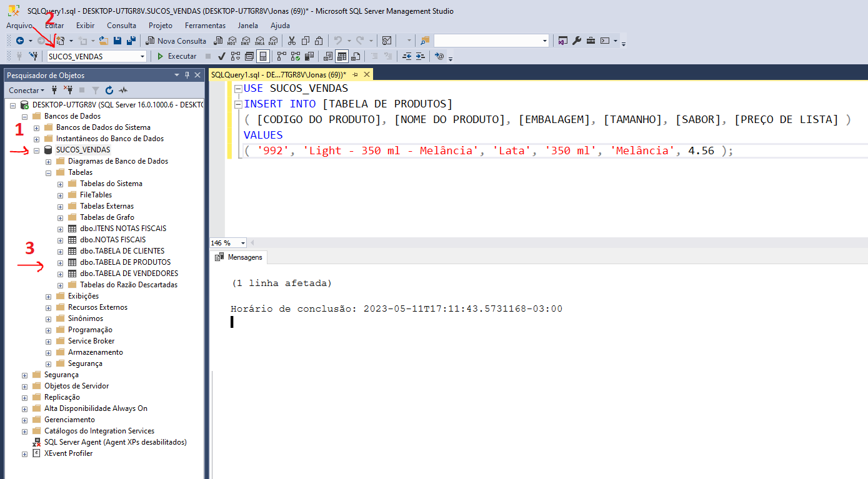Open the Ferramentas menu

coord(205,26)
